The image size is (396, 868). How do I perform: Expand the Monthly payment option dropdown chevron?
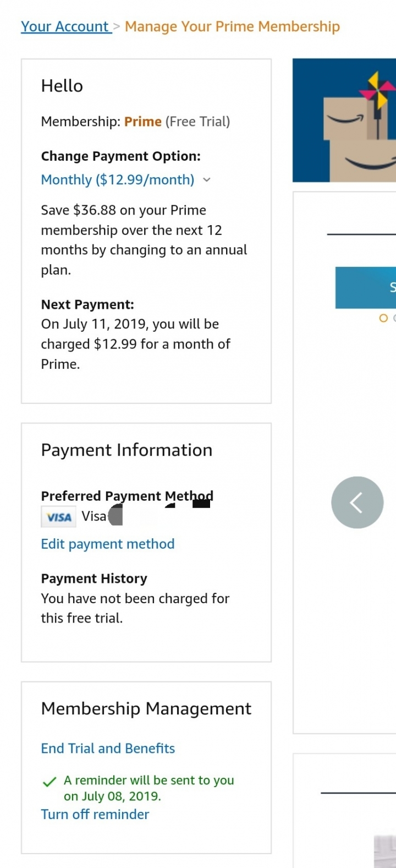pos(207,180)
